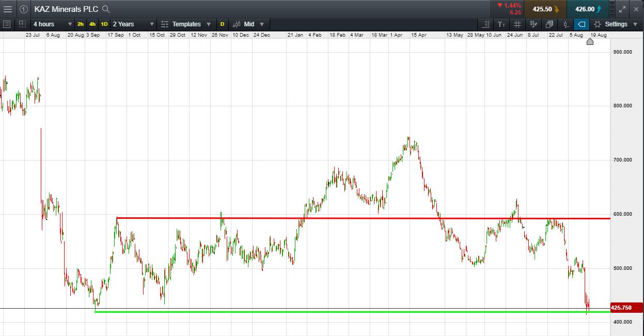Toggle the yellow D default button
The height and width of the screenshot is (336, 644).
click(223, 24)
